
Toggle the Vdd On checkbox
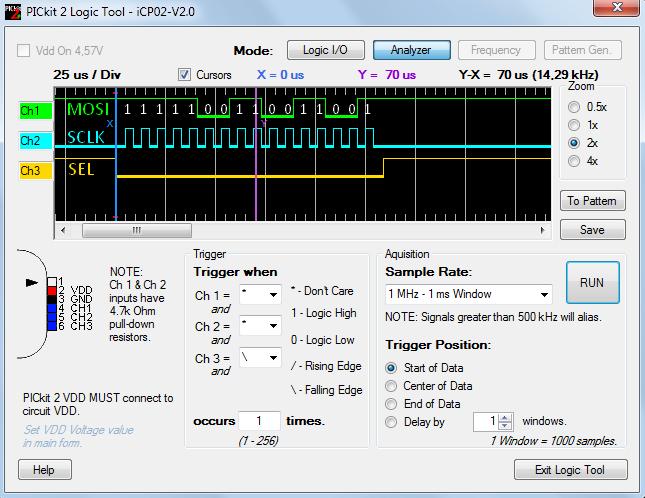[x=23, y=51]
